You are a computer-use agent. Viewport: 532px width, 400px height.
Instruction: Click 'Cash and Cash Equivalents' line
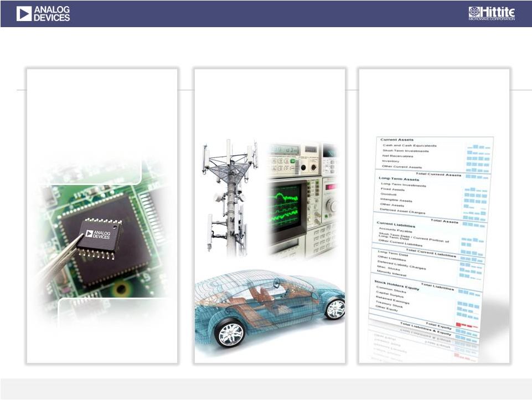tap(409, 145)
